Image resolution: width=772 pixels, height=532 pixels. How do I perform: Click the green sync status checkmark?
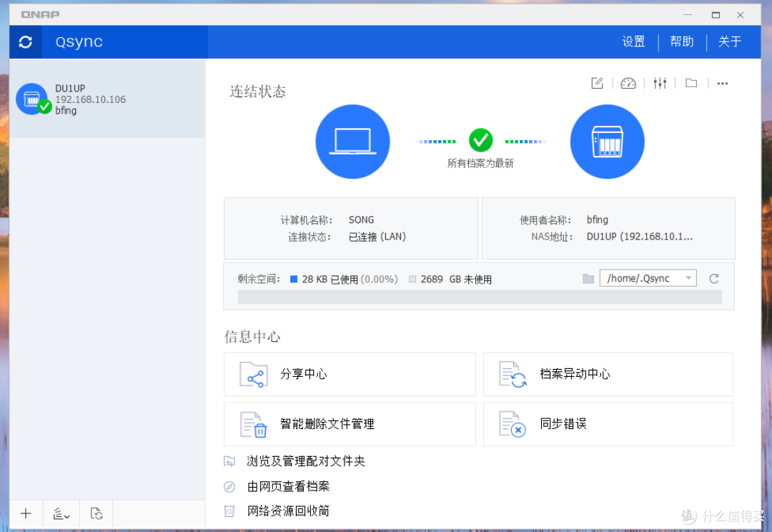click(480, 140)
